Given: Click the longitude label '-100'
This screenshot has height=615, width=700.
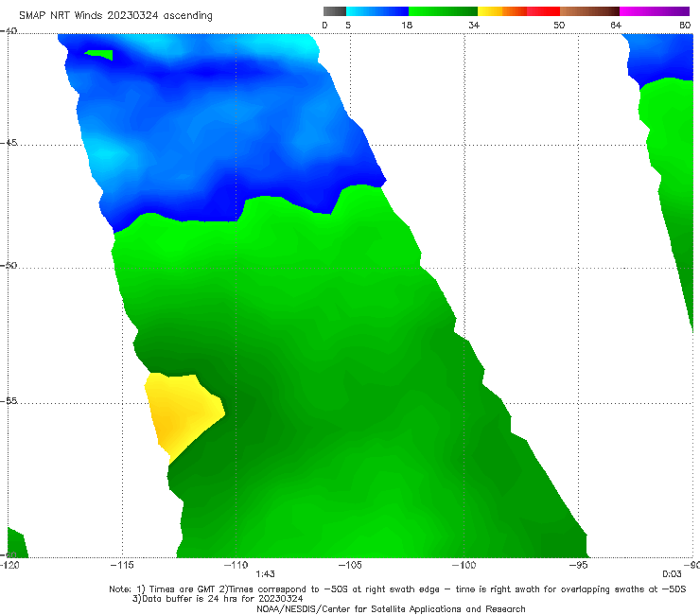Looking at the screenshot, I should [x=464, y=565].
